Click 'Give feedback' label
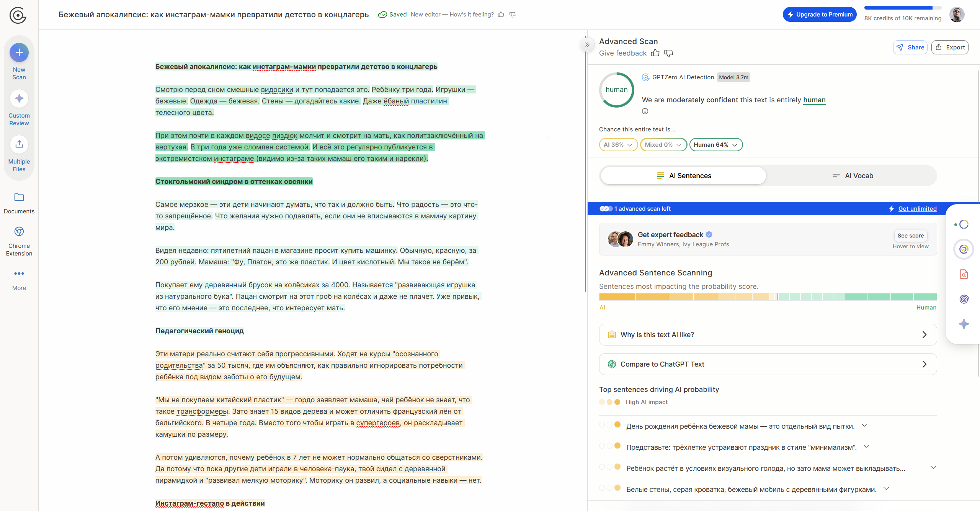Viewport: 980px width, 511px height. tap(622, 53)
